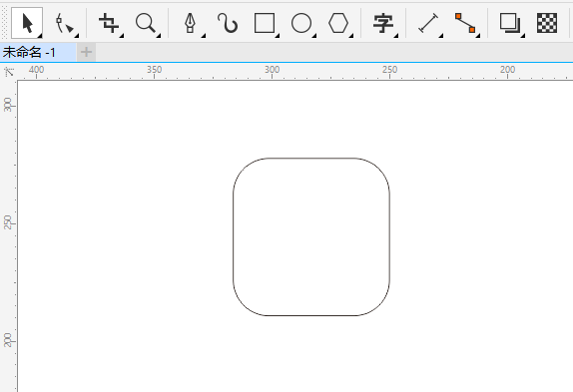Screen dimensions: 573x392
Task: Select the rounded rectangle outline on canvas
Action: coord(234,236)
